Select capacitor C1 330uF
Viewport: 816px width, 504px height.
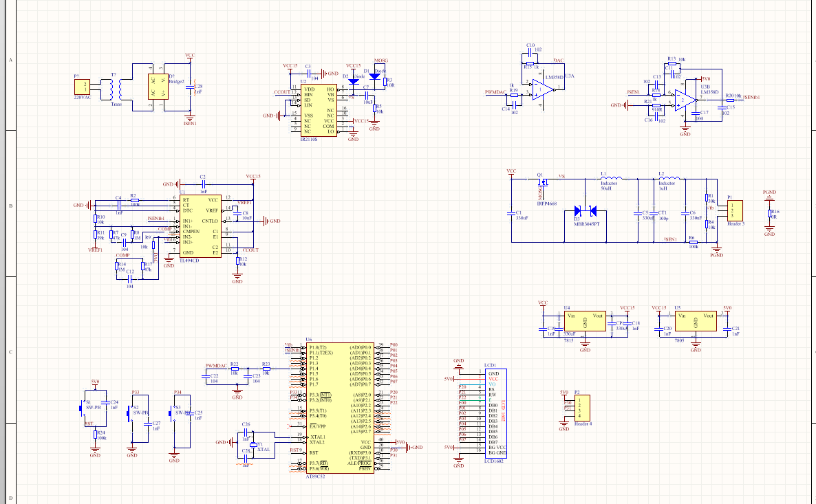tap(511, 213)
